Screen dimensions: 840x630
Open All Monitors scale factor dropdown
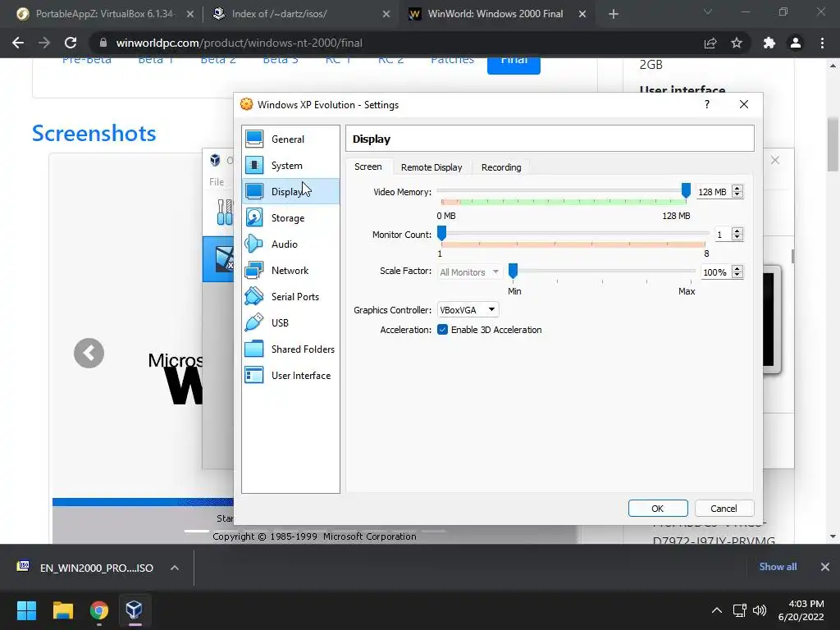pos(469,272)
